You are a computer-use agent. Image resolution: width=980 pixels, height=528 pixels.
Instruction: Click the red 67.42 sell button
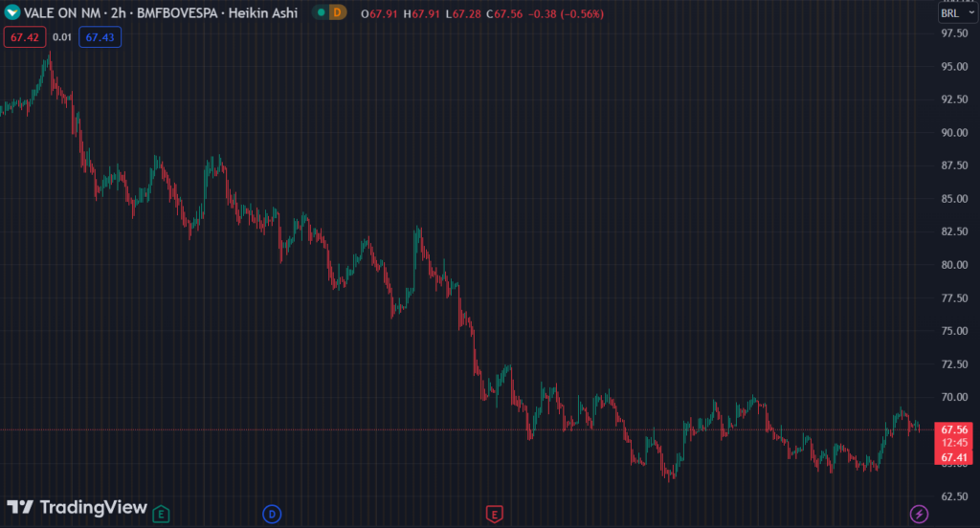coord(25,37)
